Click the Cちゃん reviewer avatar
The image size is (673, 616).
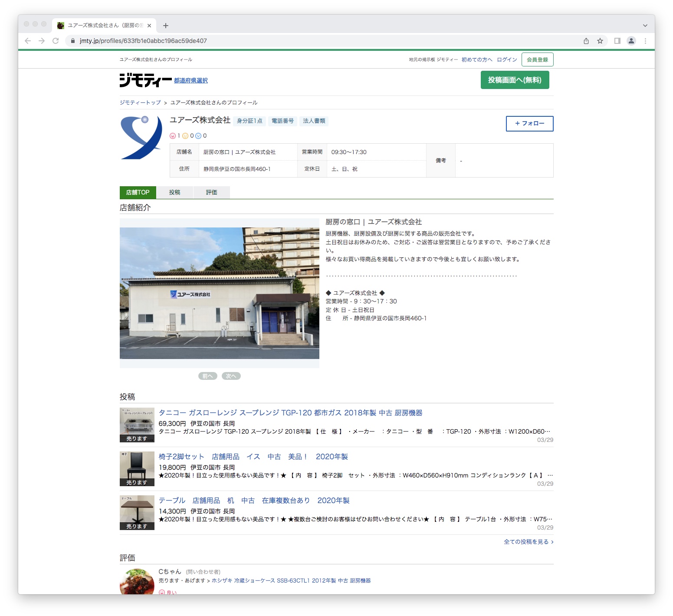[x=137, y=582]
